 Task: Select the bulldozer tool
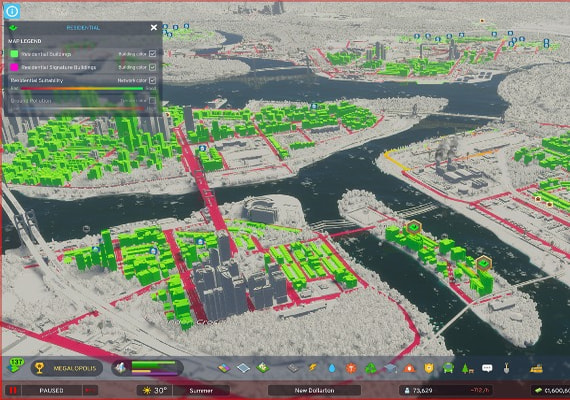click(x=536, y=368)
